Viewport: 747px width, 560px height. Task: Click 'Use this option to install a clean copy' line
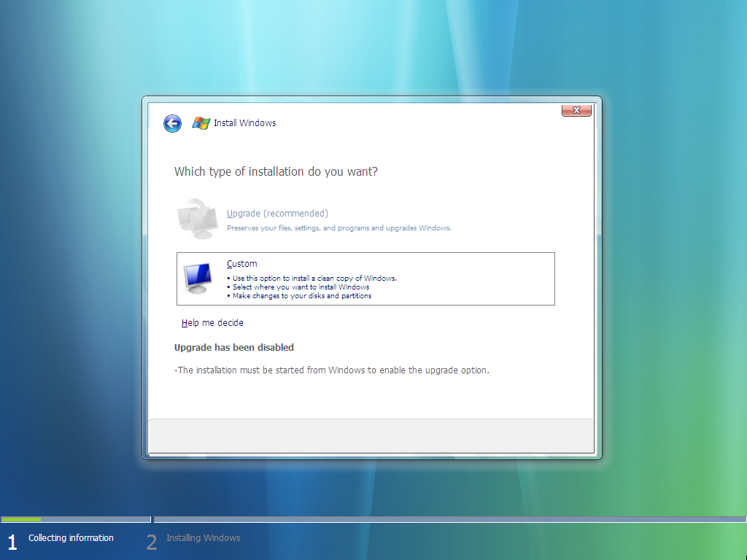click(x=312, y=278)
